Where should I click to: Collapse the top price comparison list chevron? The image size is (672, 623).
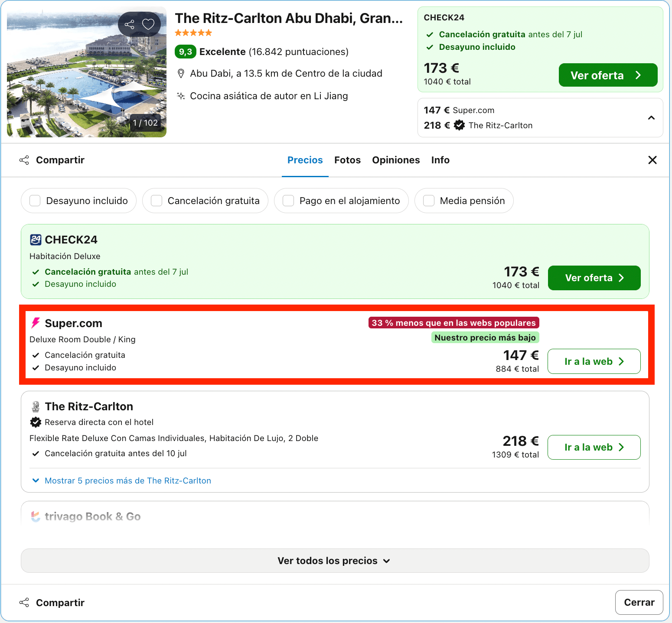pyautogui.click(x=651, y=118)
